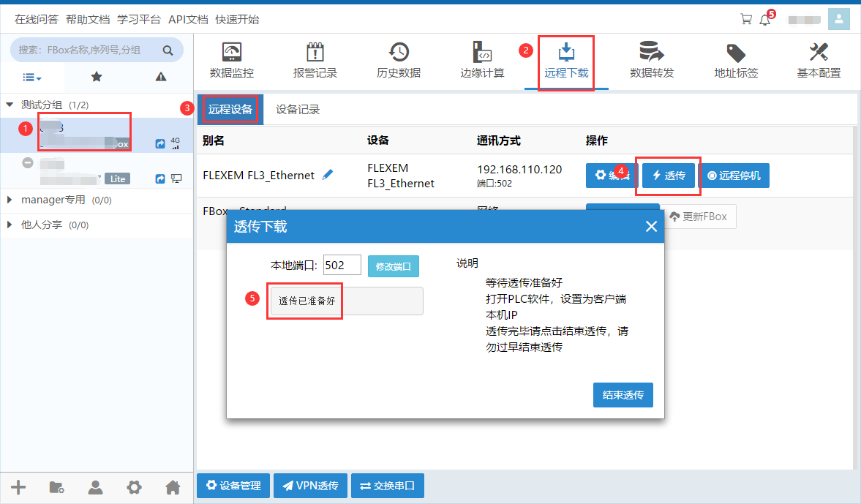This screenshot has width=861, height=504.
Task: Edit alias with the pencil icon
Action: tap(328, 175)
